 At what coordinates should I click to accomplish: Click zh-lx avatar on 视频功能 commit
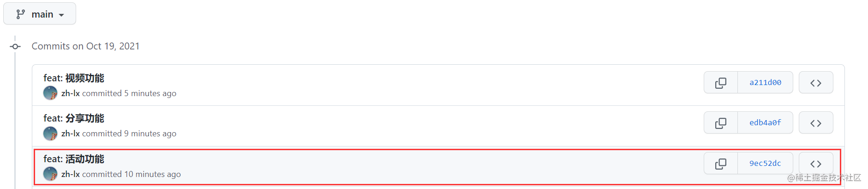(50, 93)
